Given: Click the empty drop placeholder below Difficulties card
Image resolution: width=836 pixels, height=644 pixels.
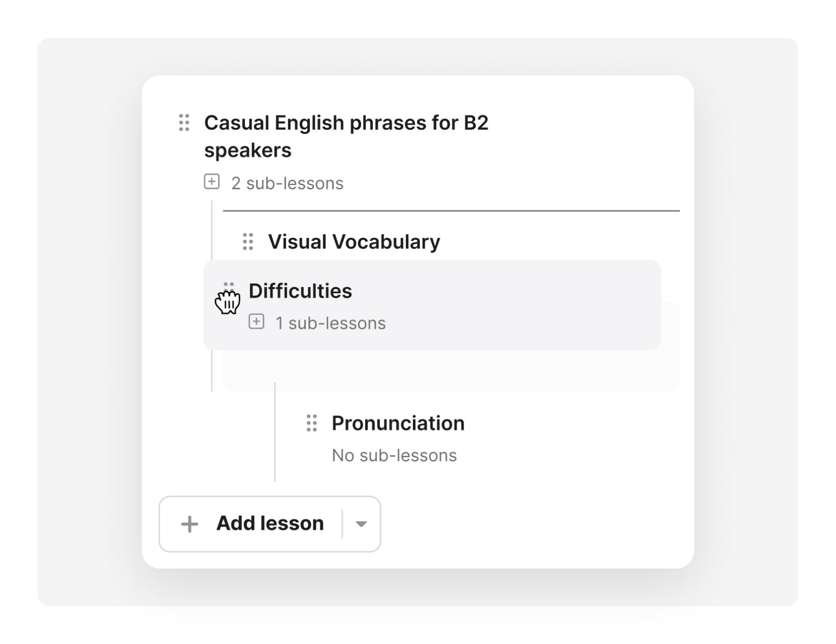Looking at the screenshot, I should click(453, 371).
